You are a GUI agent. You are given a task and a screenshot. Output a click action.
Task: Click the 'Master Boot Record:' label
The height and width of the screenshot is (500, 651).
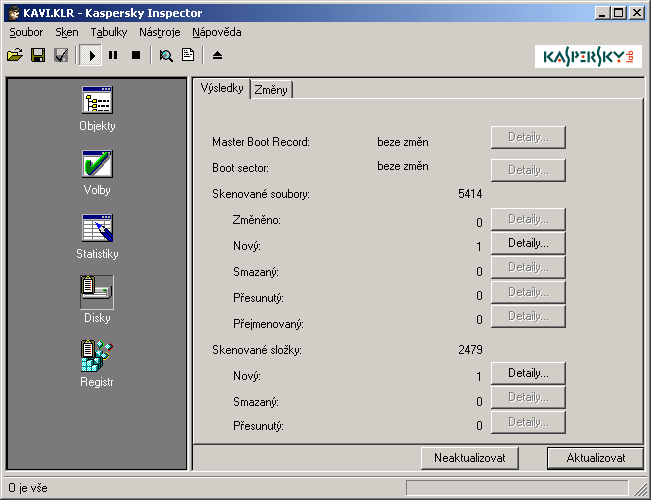(261, 142)
